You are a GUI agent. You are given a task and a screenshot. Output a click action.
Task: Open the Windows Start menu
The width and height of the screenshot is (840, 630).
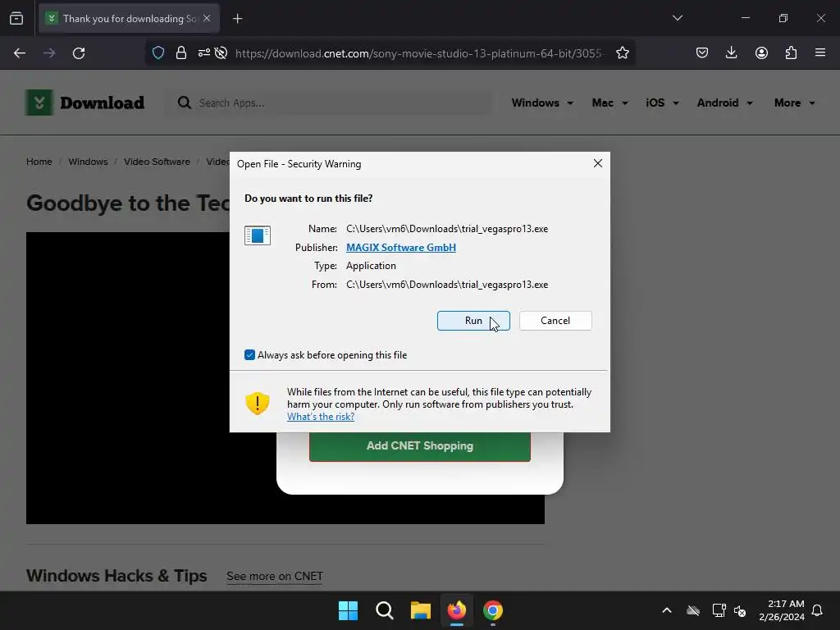click(348, 610)
